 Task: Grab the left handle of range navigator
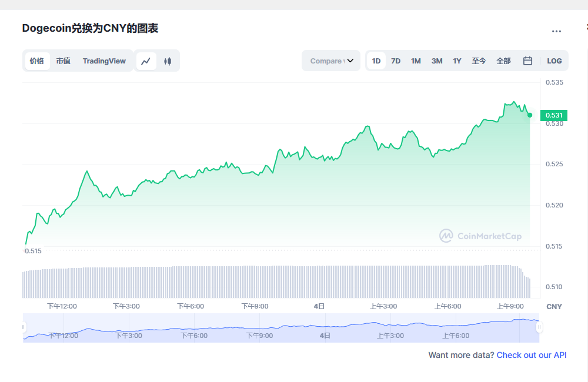(x=24, y=327)
